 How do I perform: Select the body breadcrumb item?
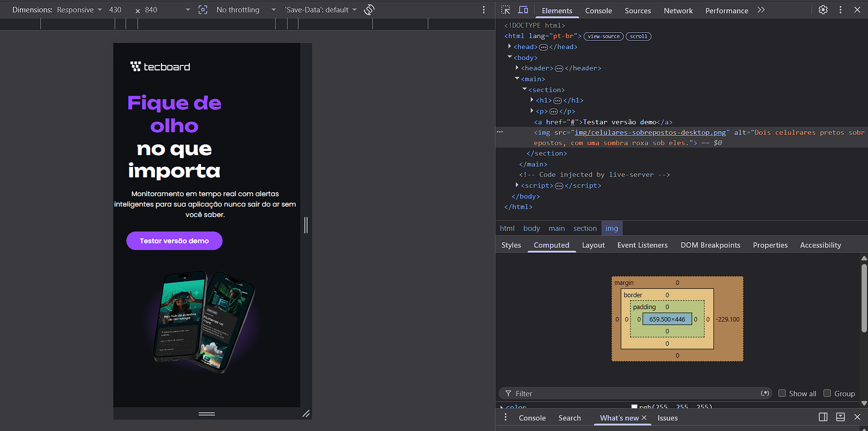point(532,228)
